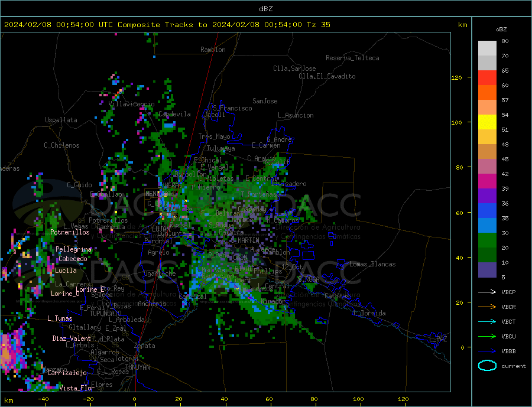Screen dimensions: 532x407
Task: Click the white VBCP arrow in the legend
Action: click(487, 292)
